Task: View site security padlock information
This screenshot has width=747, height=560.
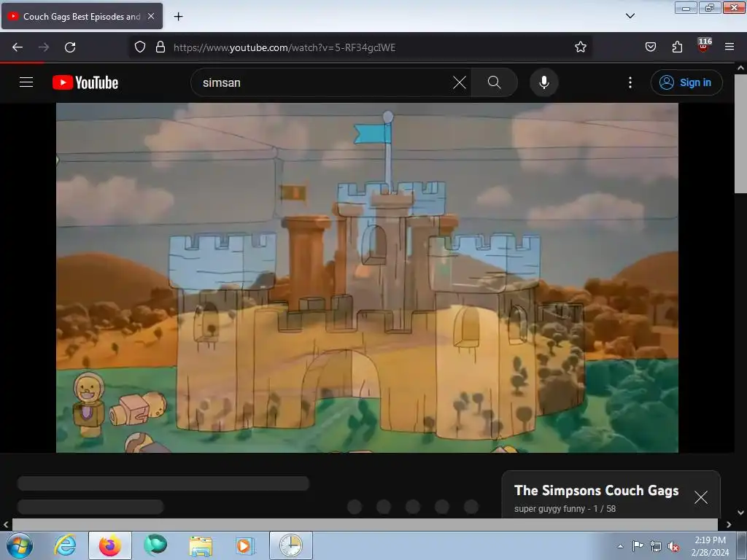Action: [x=160, y=47]
